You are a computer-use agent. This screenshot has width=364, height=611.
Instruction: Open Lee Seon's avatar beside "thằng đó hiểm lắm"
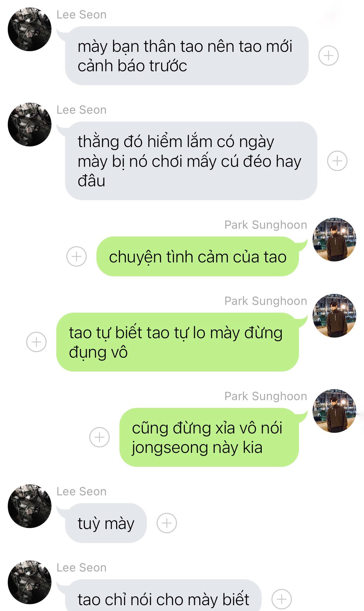29,124
